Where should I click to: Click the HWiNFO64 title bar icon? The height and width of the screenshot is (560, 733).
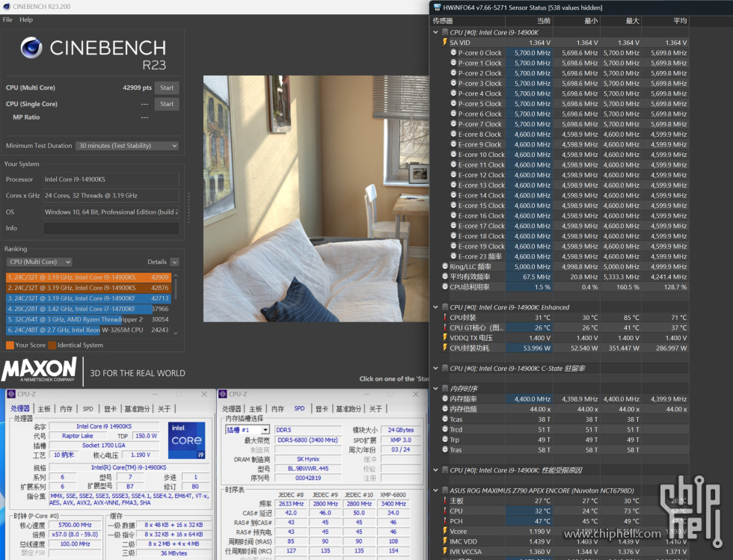[437, 7]
